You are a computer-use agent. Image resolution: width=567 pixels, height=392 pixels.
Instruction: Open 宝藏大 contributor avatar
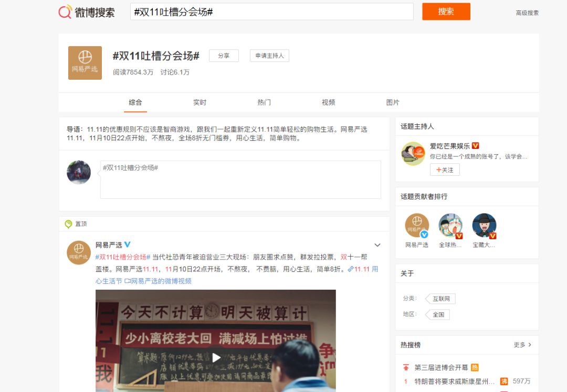(484, 225)
